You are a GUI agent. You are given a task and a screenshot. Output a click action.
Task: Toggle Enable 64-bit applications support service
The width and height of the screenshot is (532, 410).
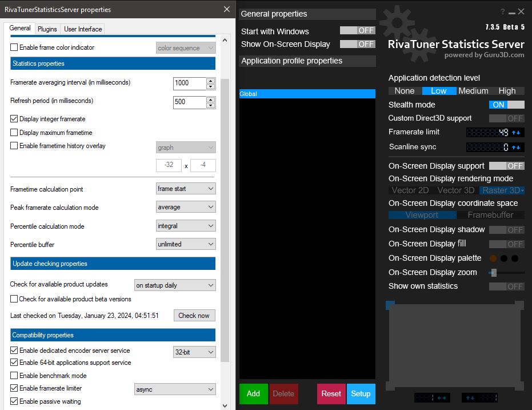[14, 363]
